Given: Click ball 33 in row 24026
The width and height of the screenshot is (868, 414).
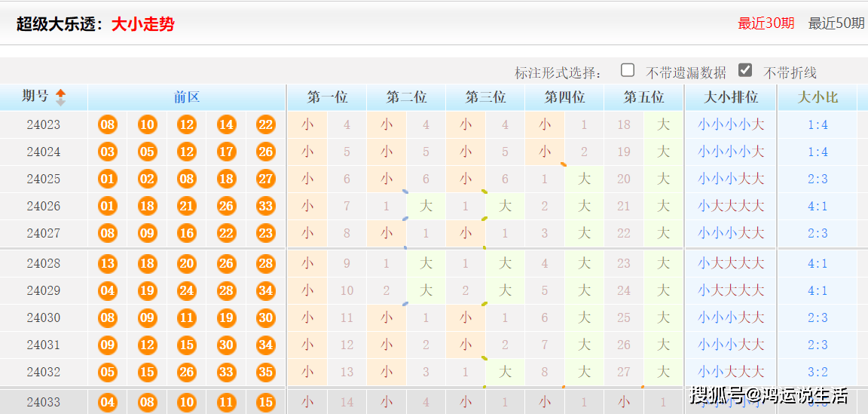Looking at the screenshot, I should [266, 206].
